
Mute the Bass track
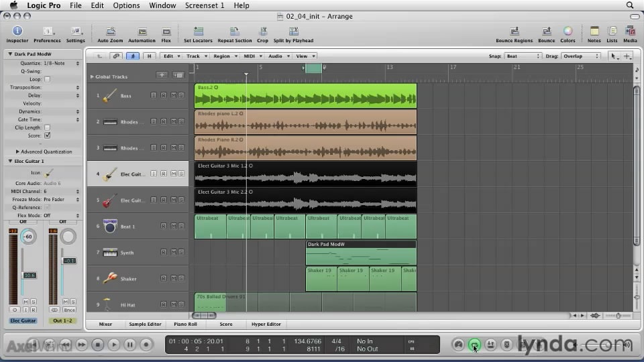pyautogui.click(x=172, y=96)
